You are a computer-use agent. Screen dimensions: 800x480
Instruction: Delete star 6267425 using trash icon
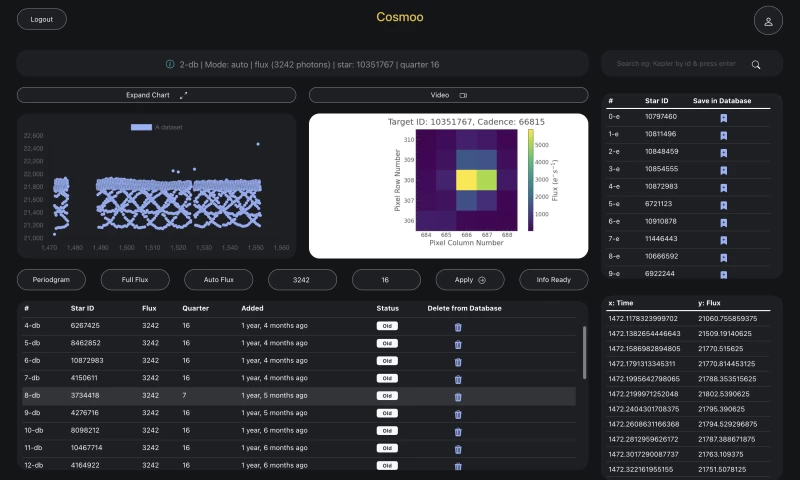coord(458,327)
